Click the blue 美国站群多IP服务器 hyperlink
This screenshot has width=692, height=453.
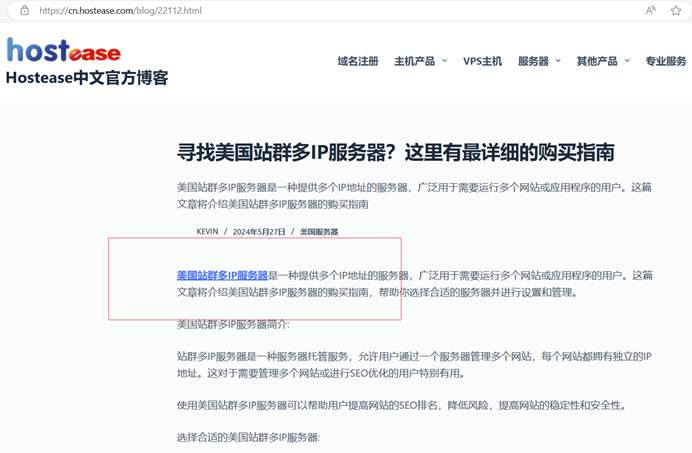(x=222, y=275)
